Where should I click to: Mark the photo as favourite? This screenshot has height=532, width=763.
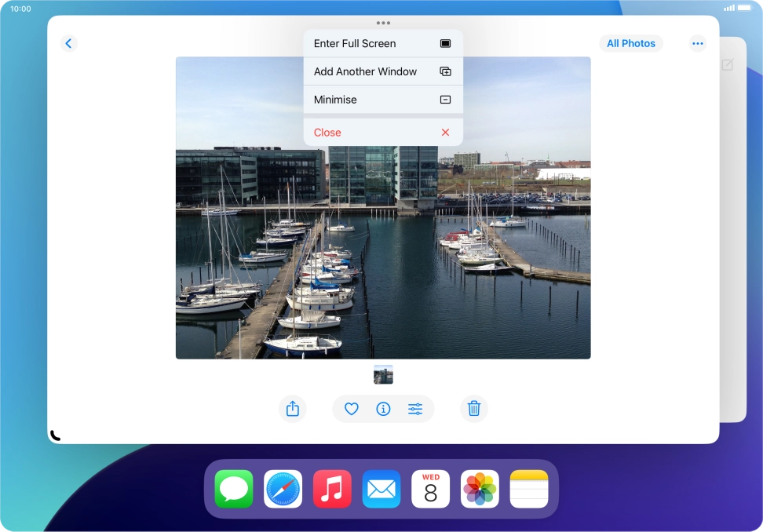pos(351,409)
